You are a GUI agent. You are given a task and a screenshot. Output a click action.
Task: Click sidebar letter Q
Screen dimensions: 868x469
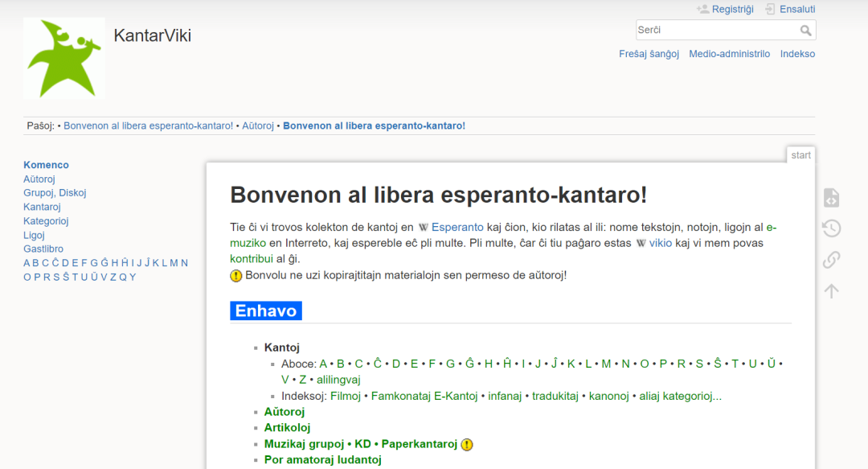coord(123,278)
